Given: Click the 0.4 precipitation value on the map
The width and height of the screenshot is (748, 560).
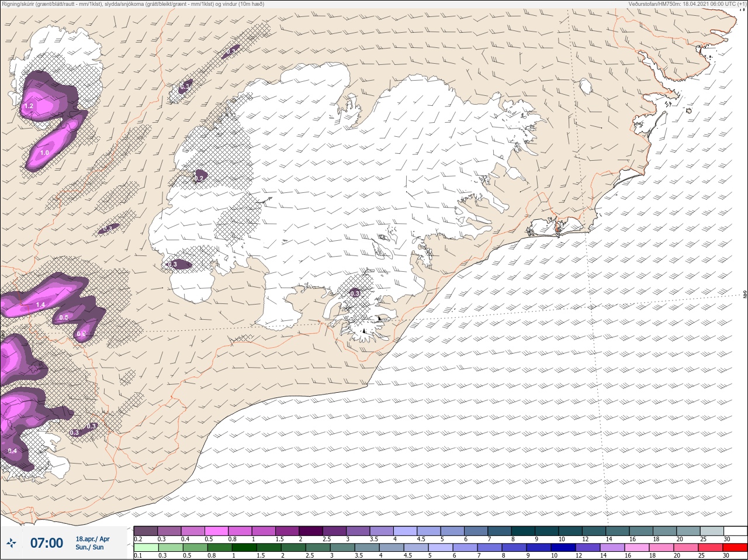Looking at the screenshot, I should coord(12,451).
